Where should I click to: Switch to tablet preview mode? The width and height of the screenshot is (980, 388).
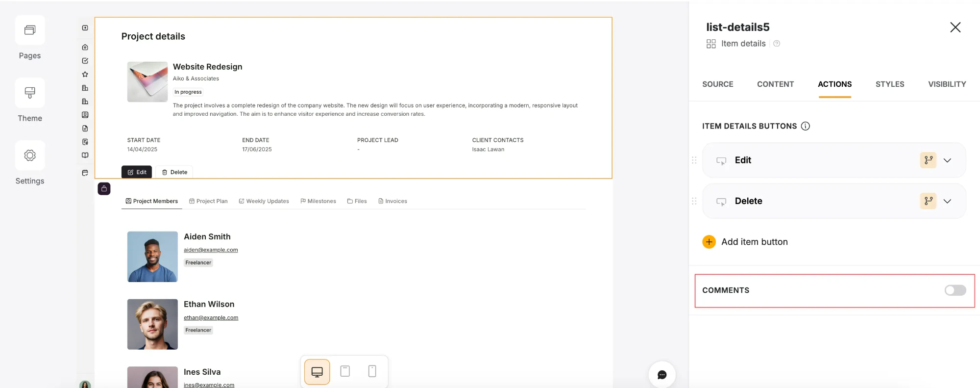click(345, 371)
